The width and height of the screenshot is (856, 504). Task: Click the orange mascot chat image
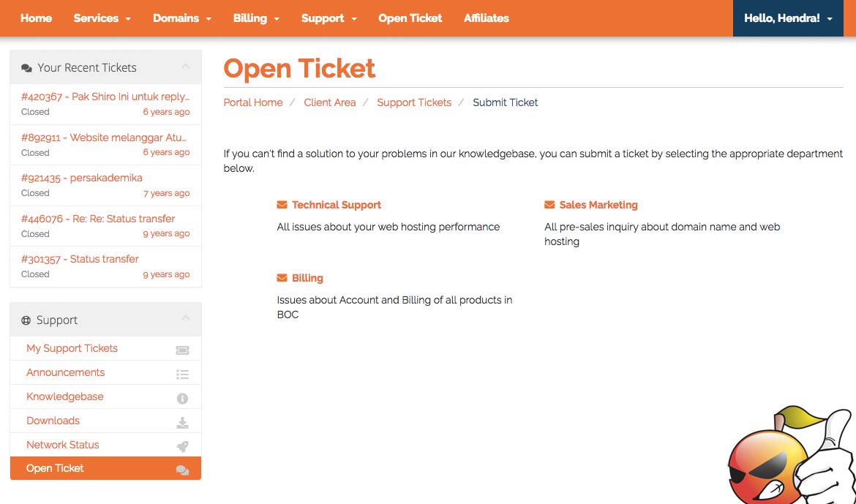[x=792, y=455]
